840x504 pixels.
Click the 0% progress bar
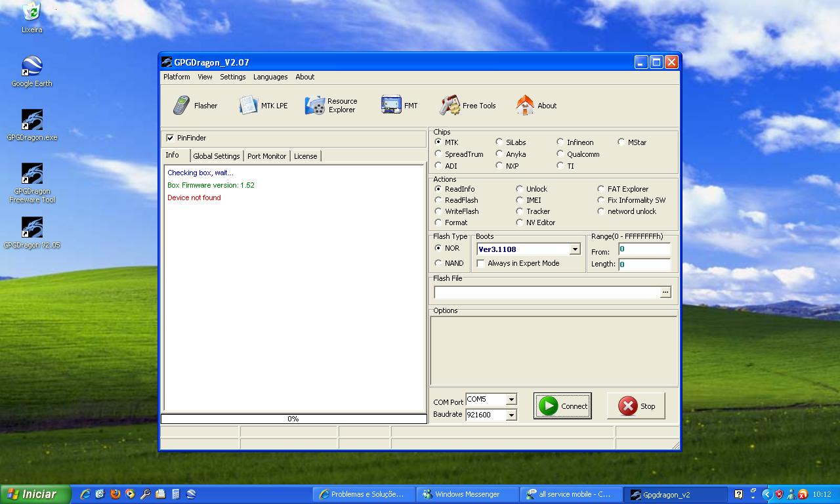click(293, 419)
